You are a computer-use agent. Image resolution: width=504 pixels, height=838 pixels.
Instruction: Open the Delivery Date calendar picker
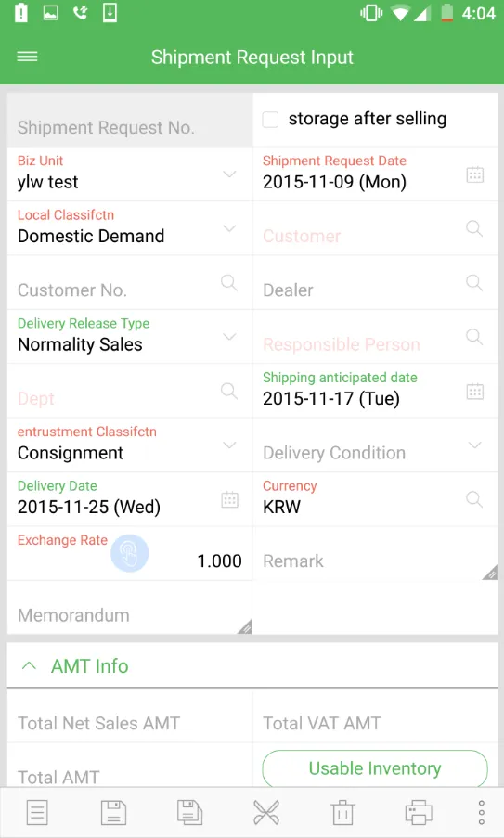[230, 499]
